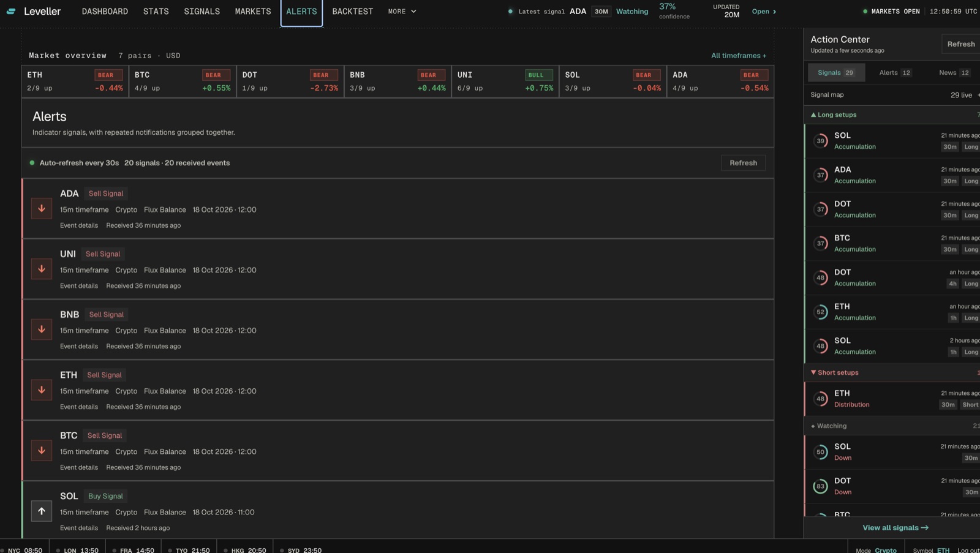Open Event details for UNI alert
Screen dimensions: 980x553
[x=79, y=286]
